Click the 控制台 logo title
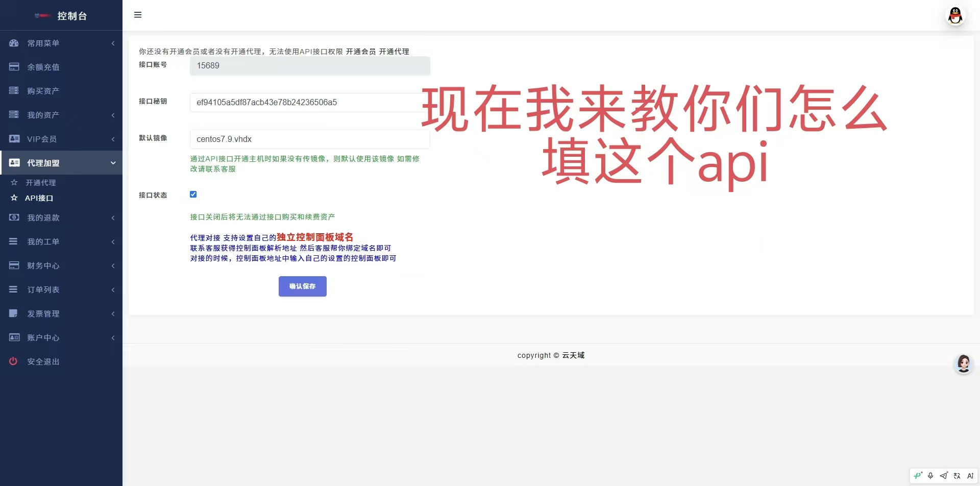980x486 pixels. point(72,16)
